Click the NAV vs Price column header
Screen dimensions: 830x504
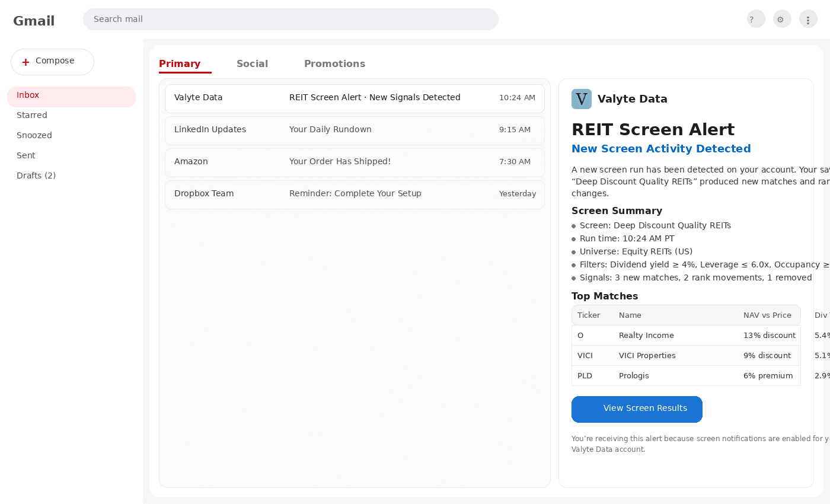[x=767, y=315]
